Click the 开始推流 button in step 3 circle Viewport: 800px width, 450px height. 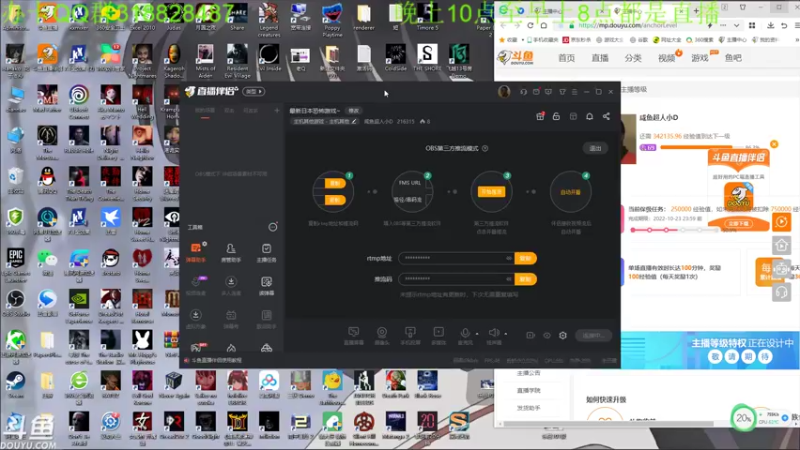click(x=491, y=192)
